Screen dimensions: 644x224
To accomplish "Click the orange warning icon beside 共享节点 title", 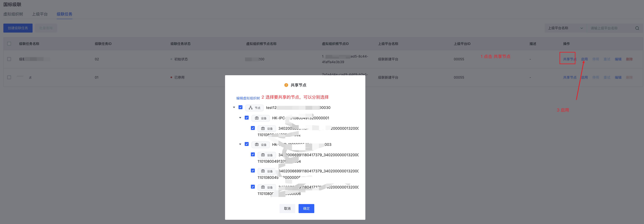I will (286, 85).
